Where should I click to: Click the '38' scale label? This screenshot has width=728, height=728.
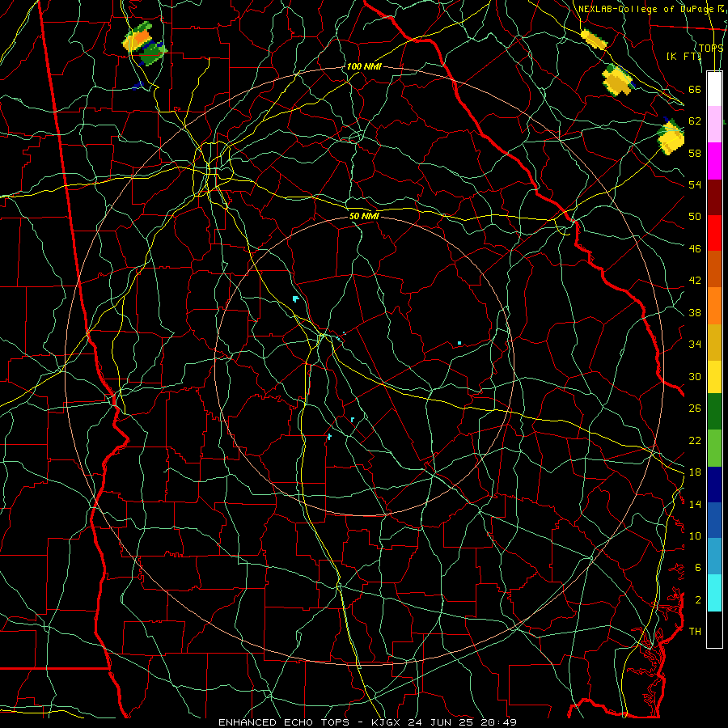695,312
